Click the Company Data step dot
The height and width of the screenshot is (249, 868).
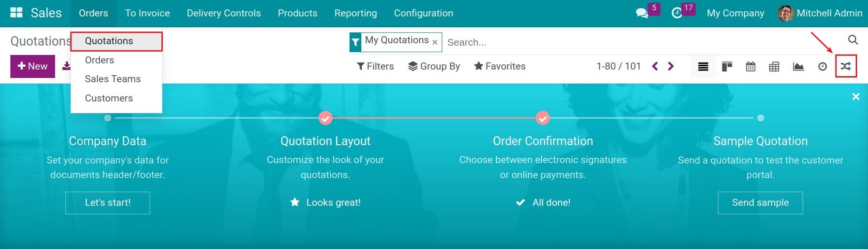tap(108, 118)
